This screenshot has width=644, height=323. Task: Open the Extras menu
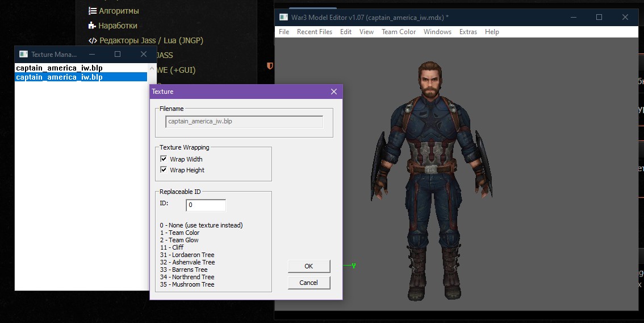click(x=468, y=32)
